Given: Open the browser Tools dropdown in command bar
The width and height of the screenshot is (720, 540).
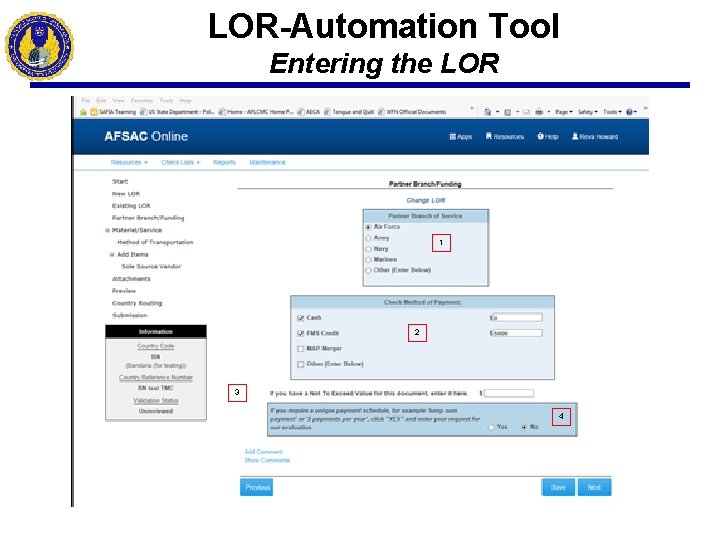Looking at the screenshot, I should 612,112.
